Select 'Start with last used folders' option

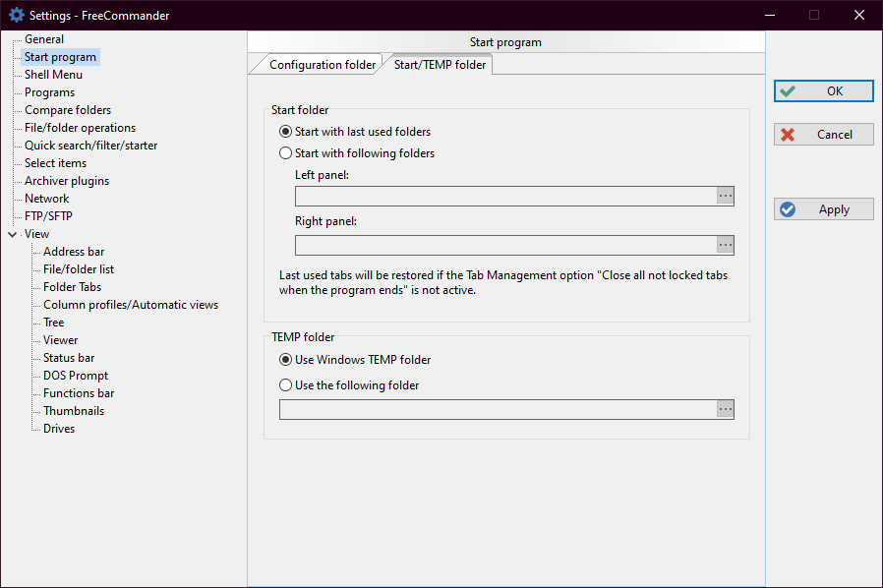click(x=286, y=132)
